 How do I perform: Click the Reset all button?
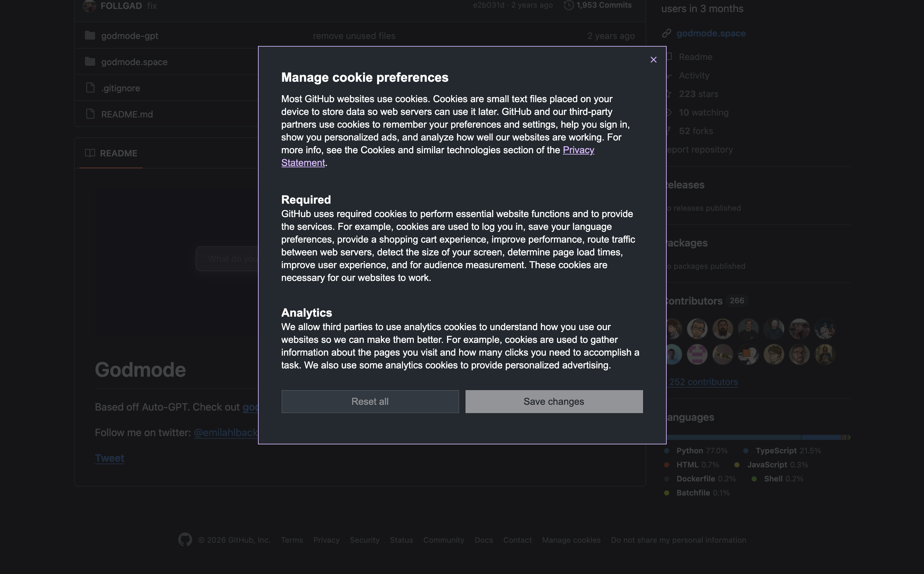pos(370,401)
